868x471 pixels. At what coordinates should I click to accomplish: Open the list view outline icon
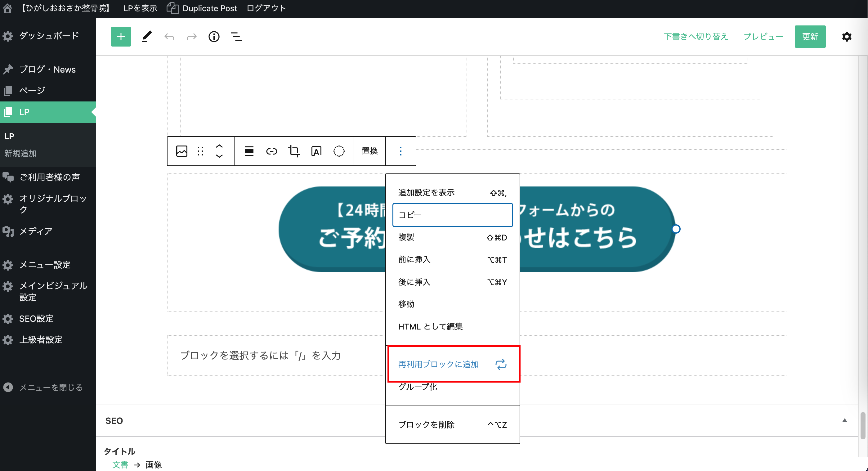tap(236, 36)
